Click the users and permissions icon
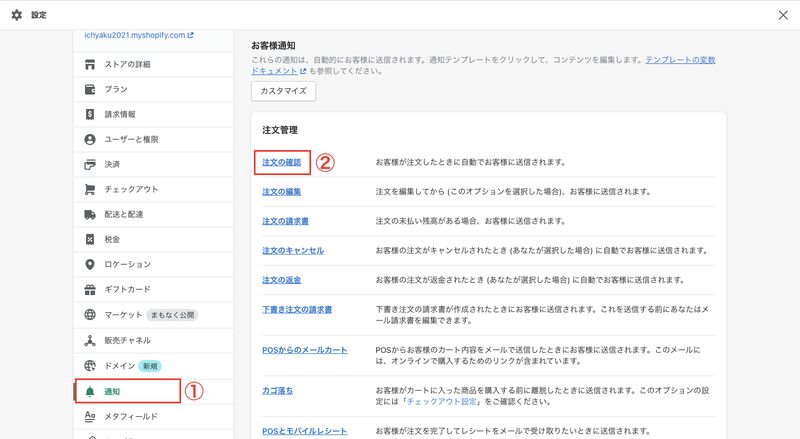 (x=90, y=139)
